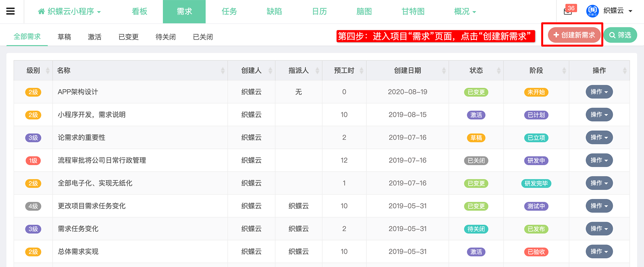
Task: Click the 已立项 stage badge
Action: (536, 138)
